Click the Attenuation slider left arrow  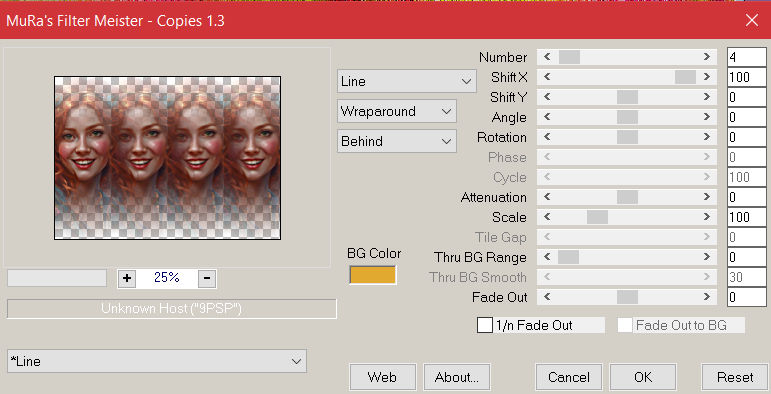[x=547, y=197]
